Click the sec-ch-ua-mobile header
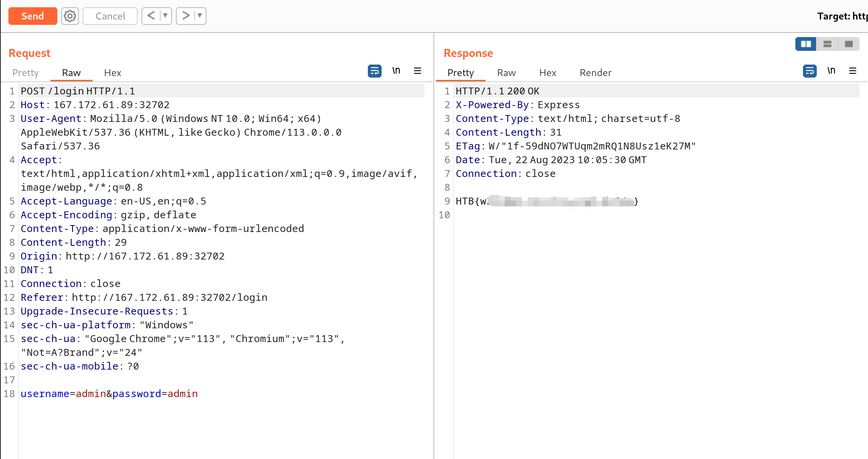 coord(80,366)
